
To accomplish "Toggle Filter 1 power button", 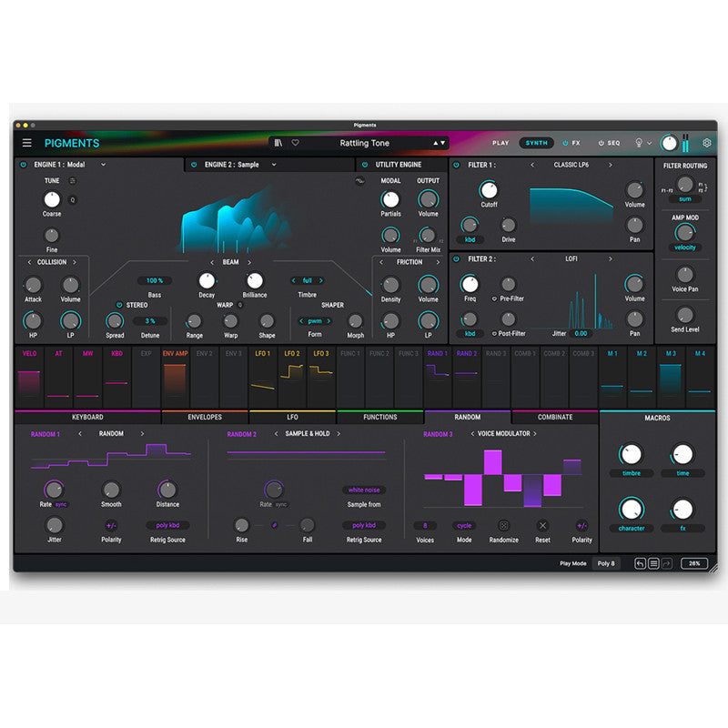I will pos(457,165).
